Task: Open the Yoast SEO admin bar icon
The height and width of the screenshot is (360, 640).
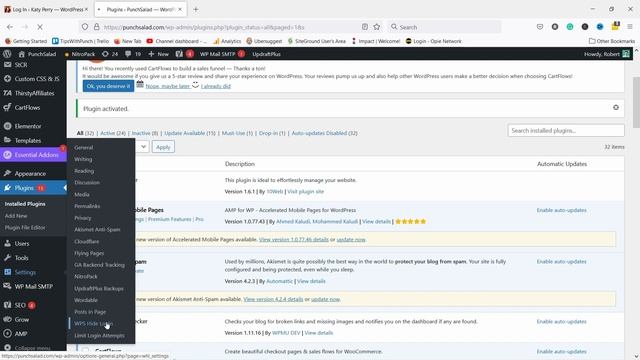Action: [x=184, y=54]
